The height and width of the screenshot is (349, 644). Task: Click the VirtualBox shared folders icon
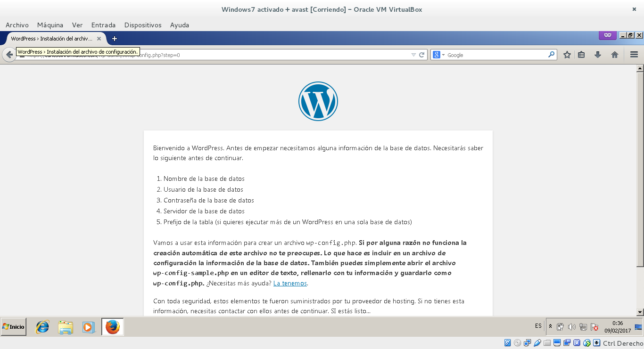pyautogui.click(x=547, y=343)
